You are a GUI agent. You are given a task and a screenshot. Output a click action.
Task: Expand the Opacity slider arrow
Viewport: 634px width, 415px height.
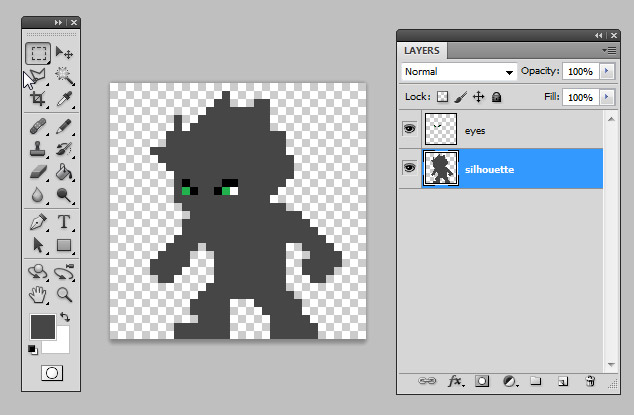pos(604,72)
